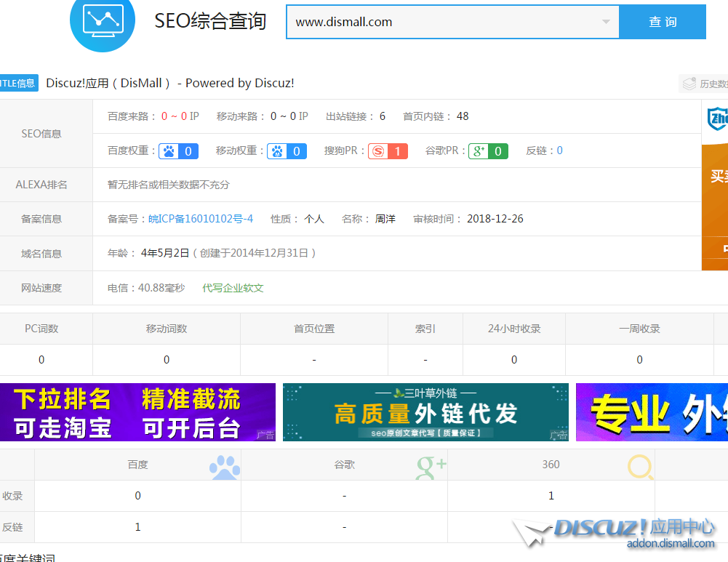Viewport: 728px width, 562px height.
Task: Click the Google g+ icon in 谷歌 column
Action: pos(431,467)
